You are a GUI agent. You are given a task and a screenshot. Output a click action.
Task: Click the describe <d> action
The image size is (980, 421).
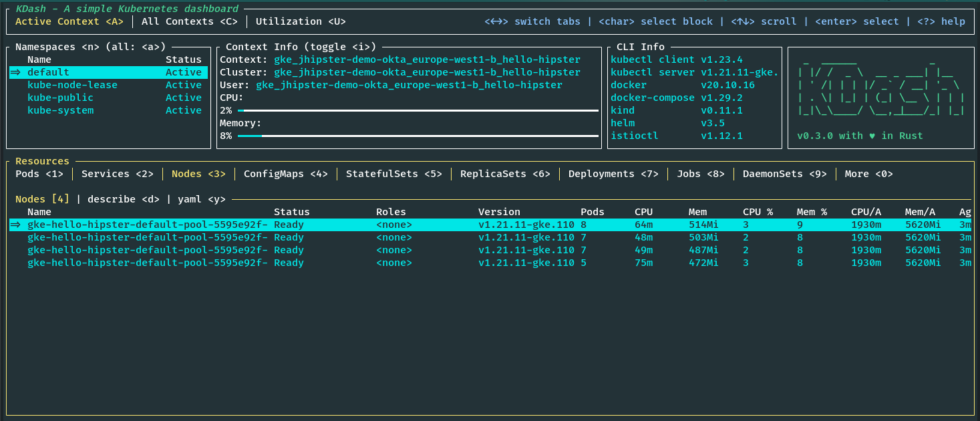point(123,199)
